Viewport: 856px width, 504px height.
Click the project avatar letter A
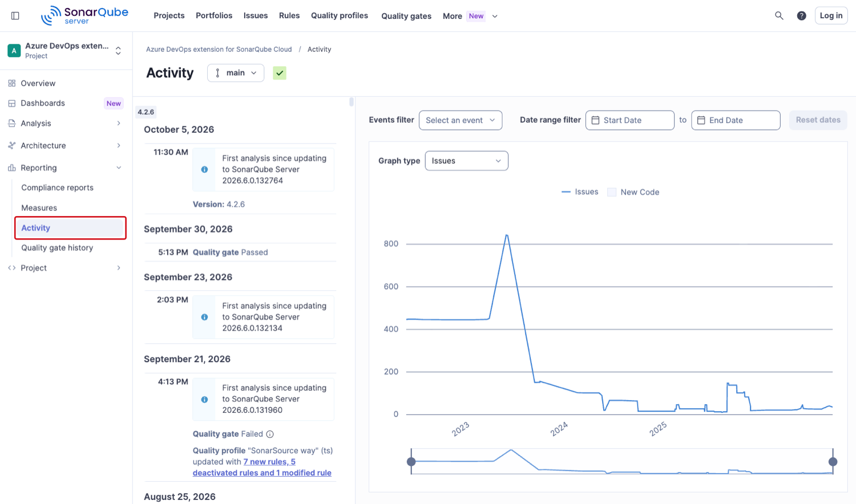(x=14, y=50)
